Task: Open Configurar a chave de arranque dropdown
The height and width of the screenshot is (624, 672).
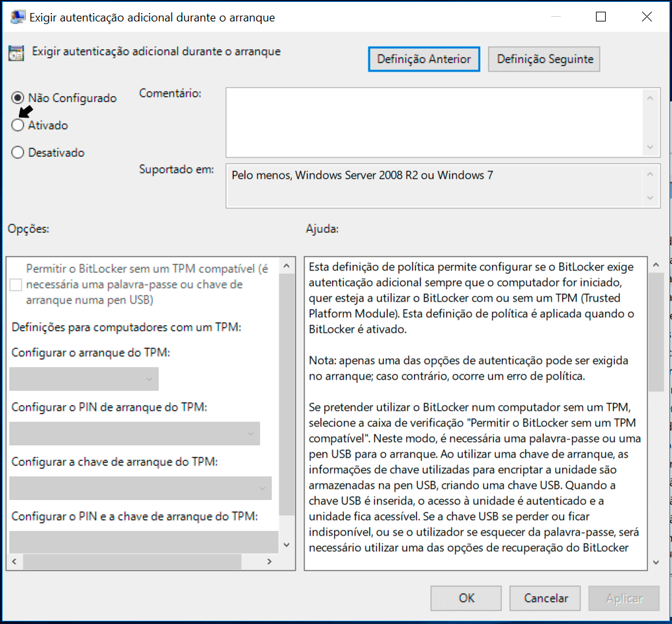Action: coord(140,488)
